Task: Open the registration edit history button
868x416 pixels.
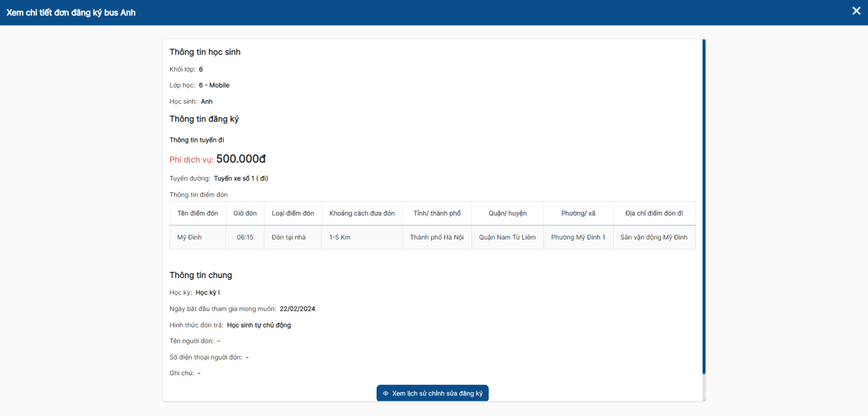Action: [x=432, y=393]
